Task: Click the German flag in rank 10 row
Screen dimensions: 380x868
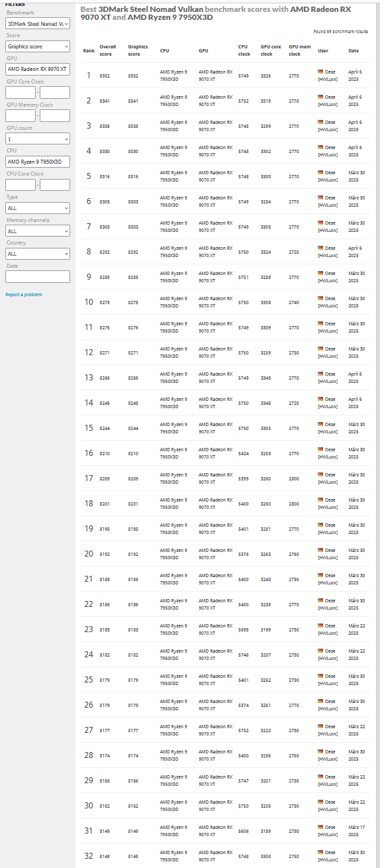Action: (320, 298)
